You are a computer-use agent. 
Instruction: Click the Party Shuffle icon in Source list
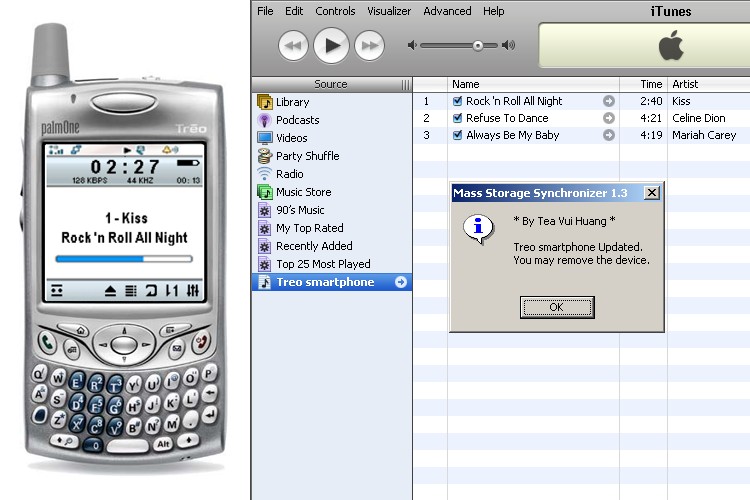(x=265, y=156)
